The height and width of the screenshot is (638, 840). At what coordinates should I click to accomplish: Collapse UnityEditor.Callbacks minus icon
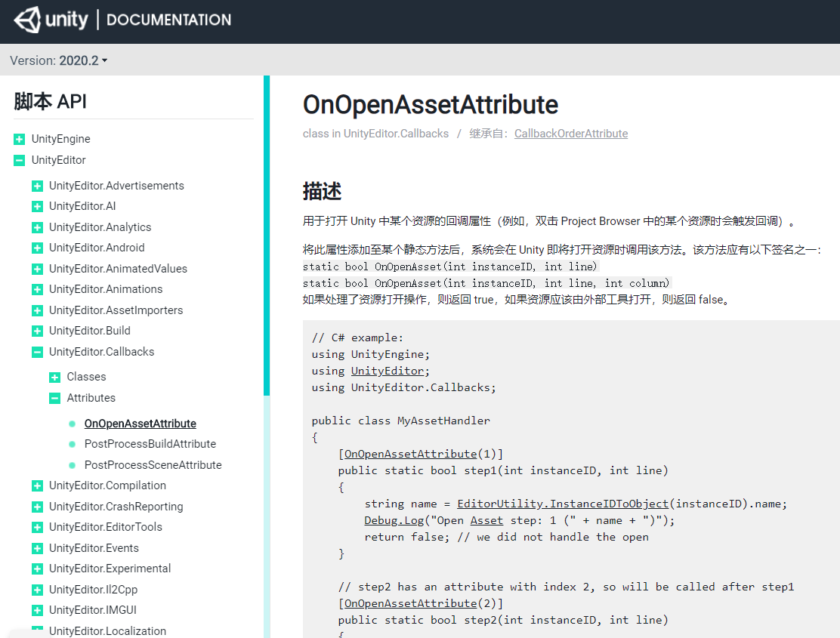(x=37, y=352)
